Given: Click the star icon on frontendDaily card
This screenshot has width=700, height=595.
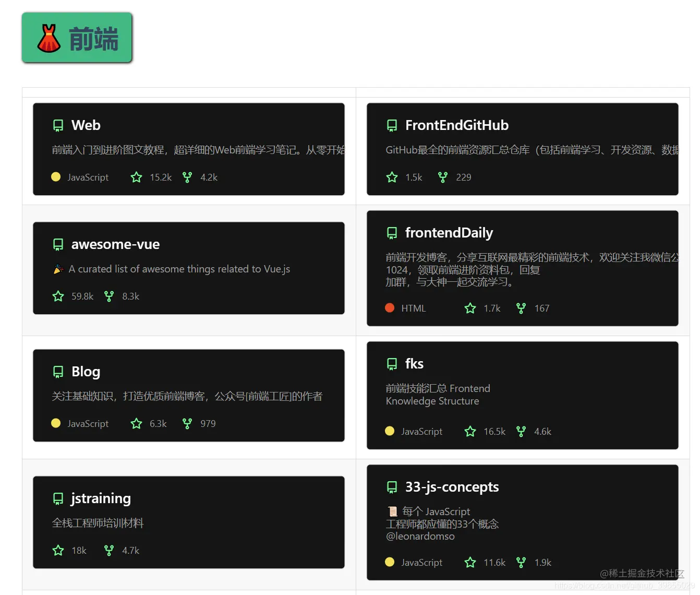Looking at the screenshot, I should click(x=470, y=308).
